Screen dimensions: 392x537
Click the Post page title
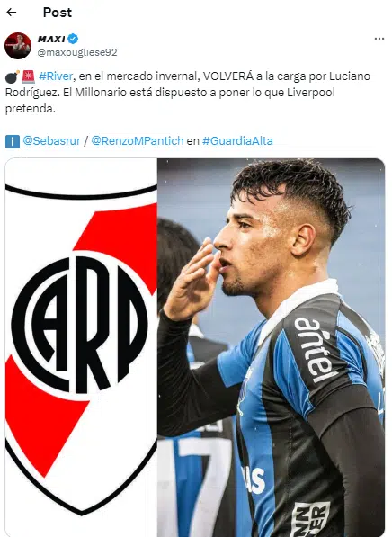click(58, 13)
